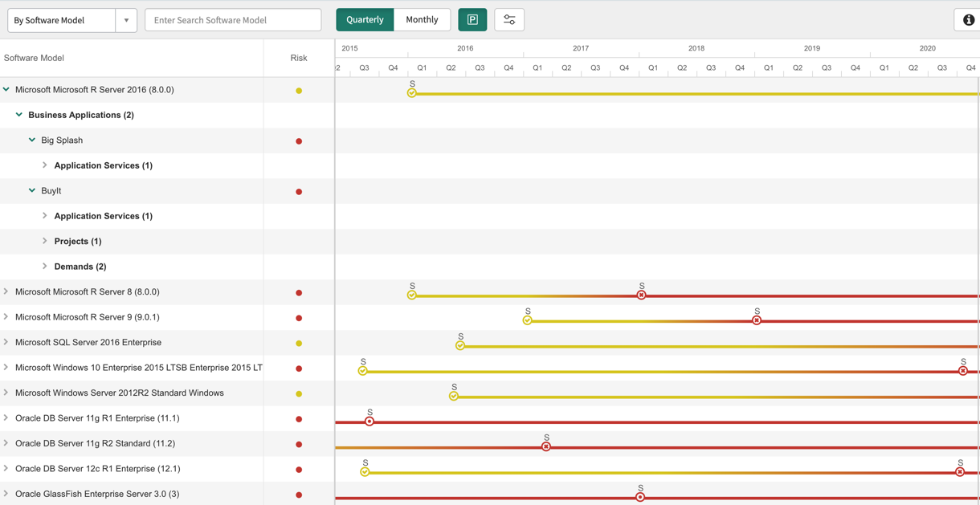Open the timeline filter settings sliders icon

(x=509, y=20)
